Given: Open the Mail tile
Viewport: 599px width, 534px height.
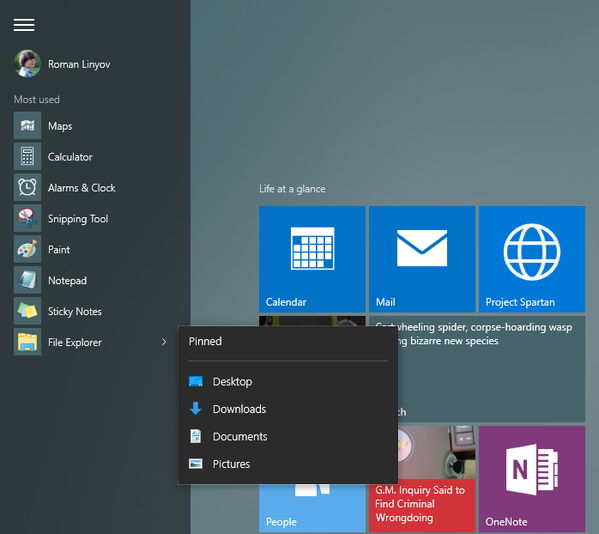Looking at the screenshot, I should (x=422, y=259).
